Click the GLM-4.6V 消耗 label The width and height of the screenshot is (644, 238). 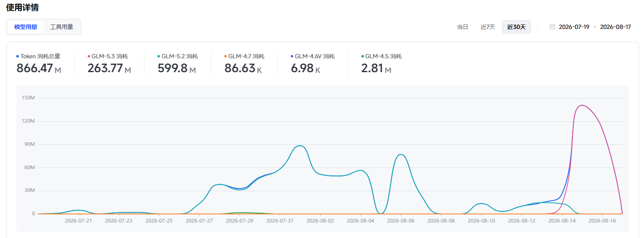coord(315,56)
